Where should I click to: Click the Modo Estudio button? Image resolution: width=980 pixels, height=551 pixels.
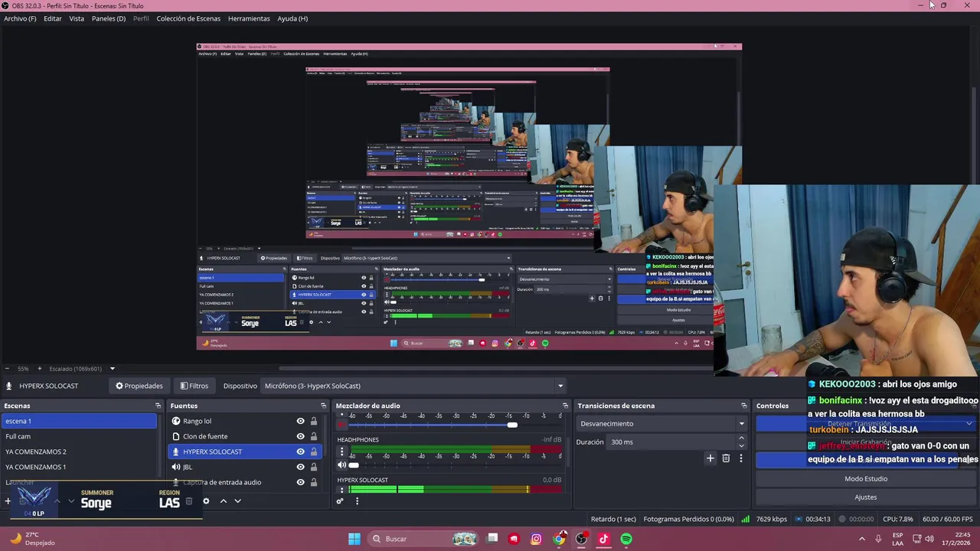point(866,479)
